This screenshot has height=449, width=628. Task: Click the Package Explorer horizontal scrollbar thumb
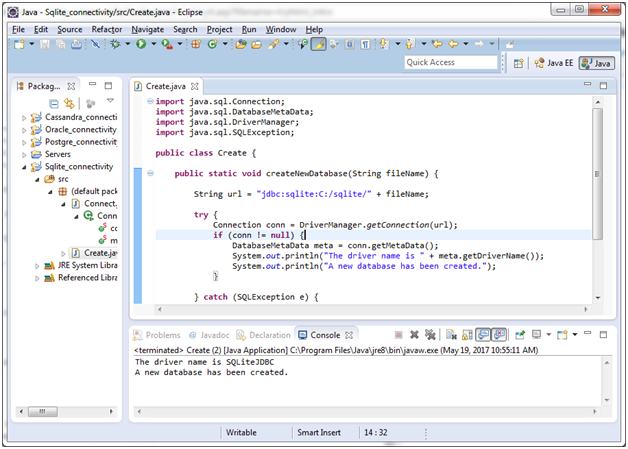[x=42, y=411]
